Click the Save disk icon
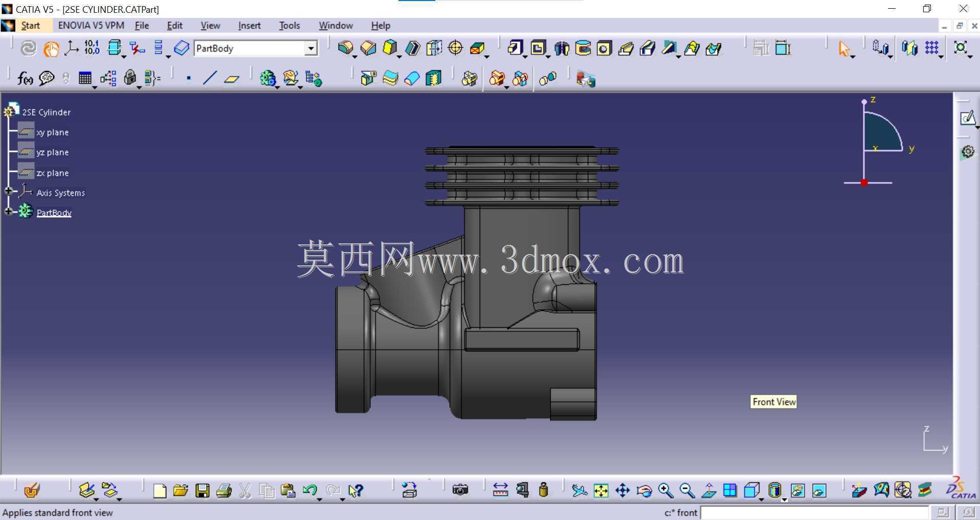This screenshot has height=520, width=980. 203,490
